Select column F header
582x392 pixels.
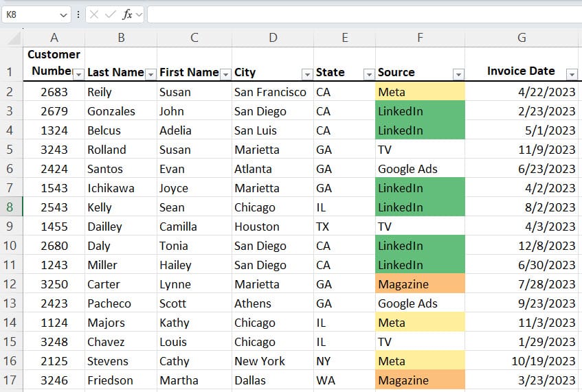pyautogui.click(x=420, y=38)
